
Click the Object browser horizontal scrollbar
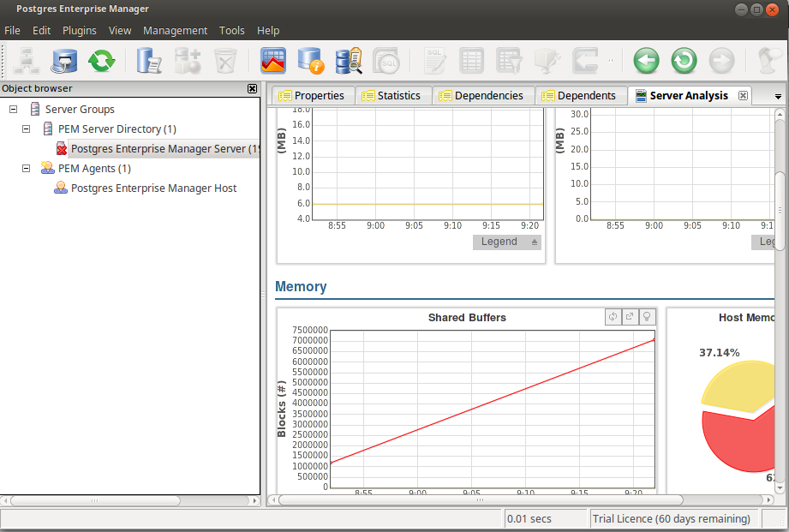94,501
